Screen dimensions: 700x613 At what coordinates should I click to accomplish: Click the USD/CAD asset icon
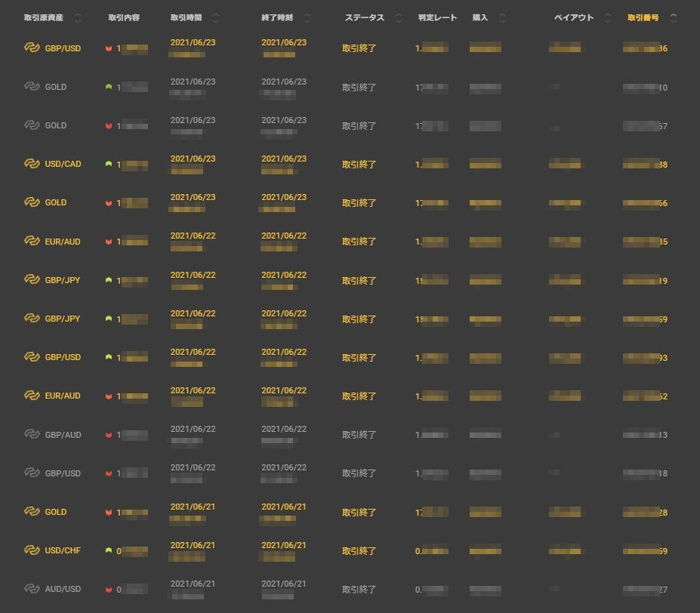(32, 164)
